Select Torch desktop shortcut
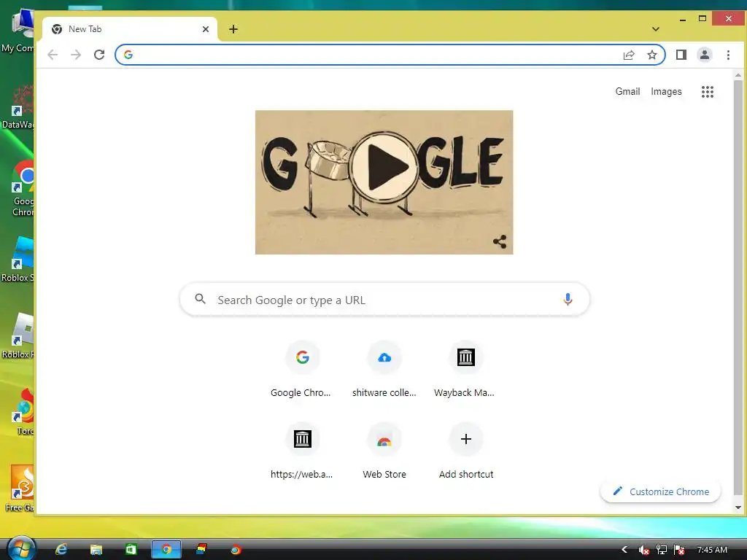This screenshot has height=560, width=747. coord(23,412)
